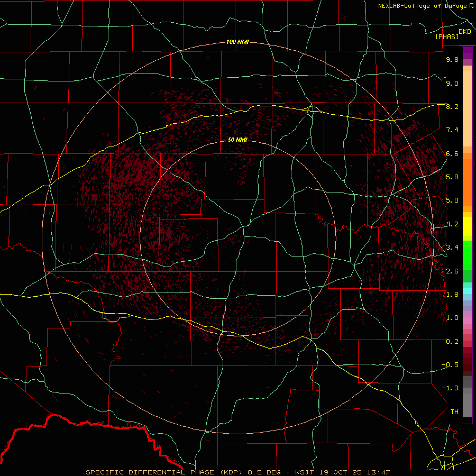Click the 4.2 value on the color scale

pyautogui.click(x=452, y=224)
